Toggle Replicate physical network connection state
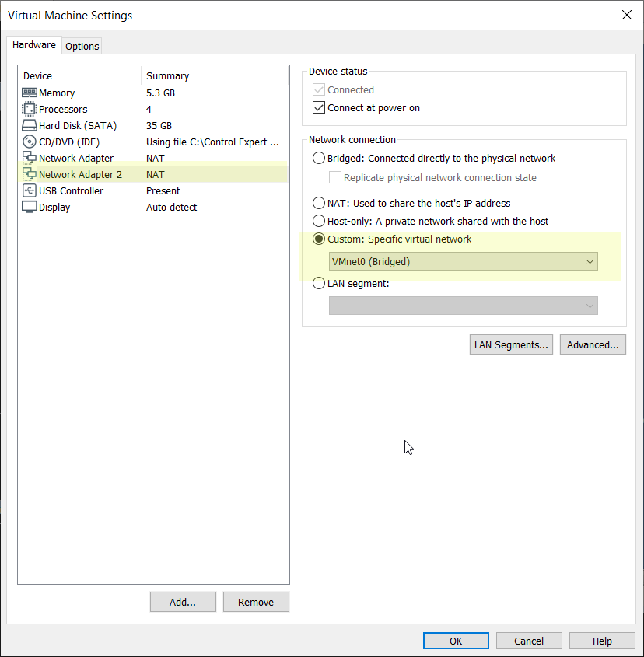644x657 pixels. tap(335, 177)
